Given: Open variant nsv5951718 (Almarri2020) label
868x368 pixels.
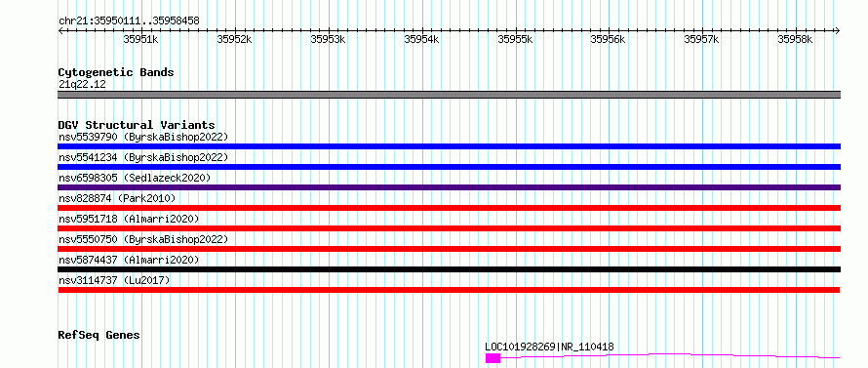Looking at the screenshot, I should (129, 219).
